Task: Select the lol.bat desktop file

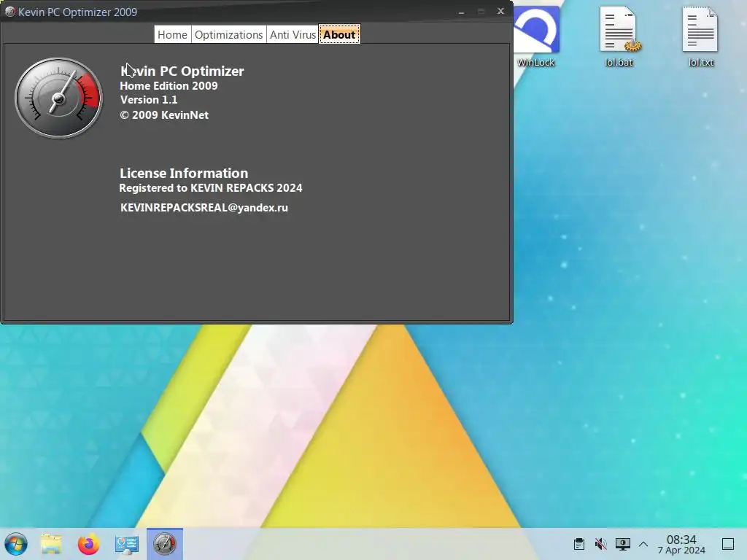Action: pyautogui.click(x=619, y=36)
